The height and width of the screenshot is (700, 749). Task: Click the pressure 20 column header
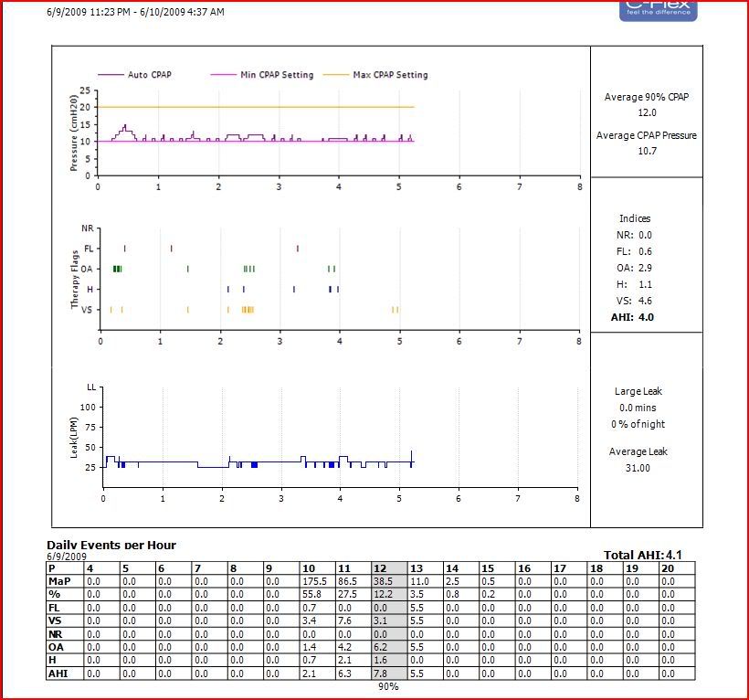677,568
